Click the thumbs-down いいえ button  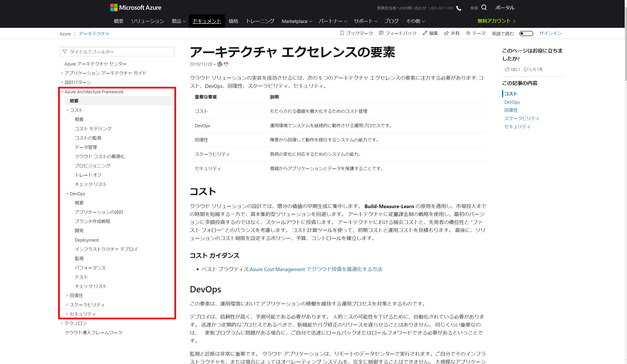click(x=526, y=70)
